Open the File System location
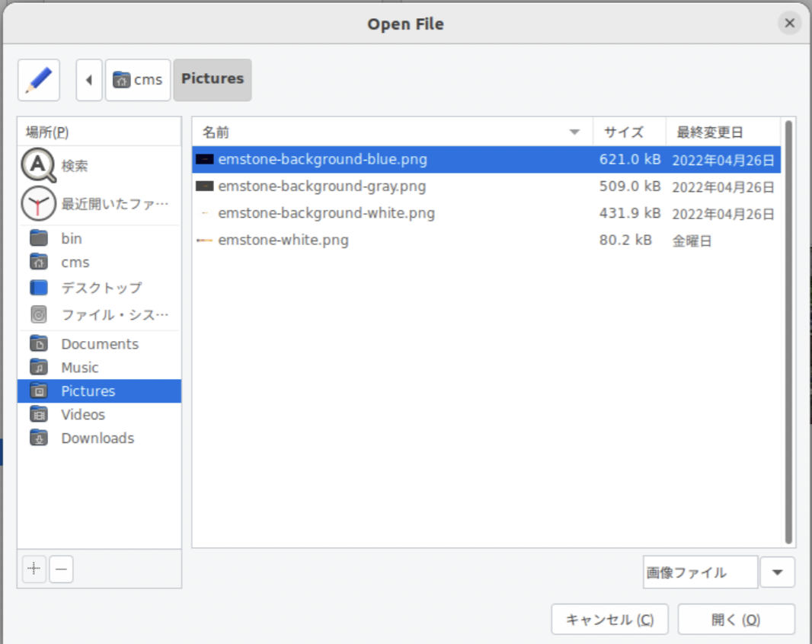This screenshot has width=812, height=644. (114, 314)
